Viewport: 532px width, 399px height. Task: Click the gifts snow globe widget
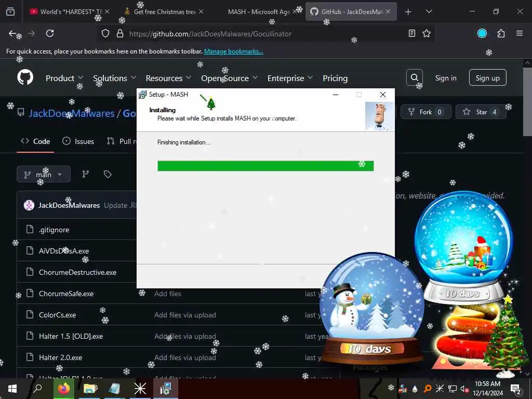pyautogui.click(x=464, y=248)
